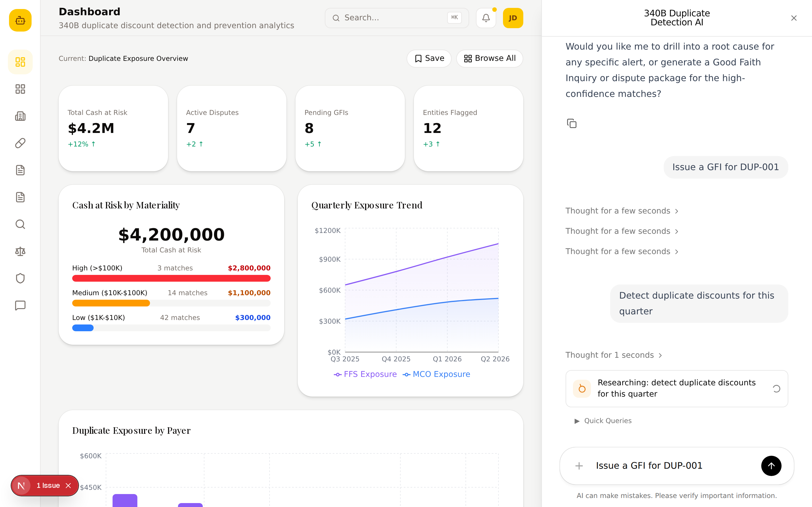Open the notifications bell

point(486,18)
